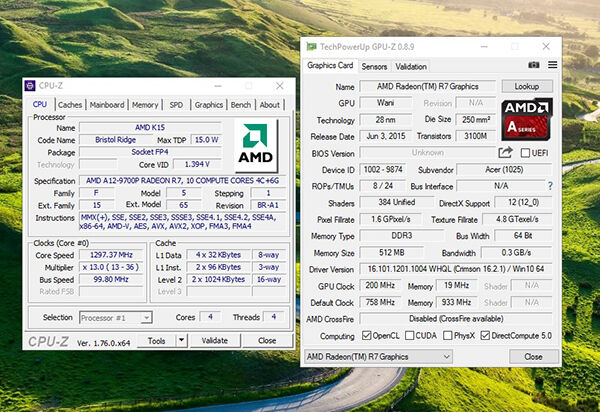The width and height of the screenshot is (600, 412).
Task: Click the Tools button in CPU-Z
Action: [x=157, y=340]
